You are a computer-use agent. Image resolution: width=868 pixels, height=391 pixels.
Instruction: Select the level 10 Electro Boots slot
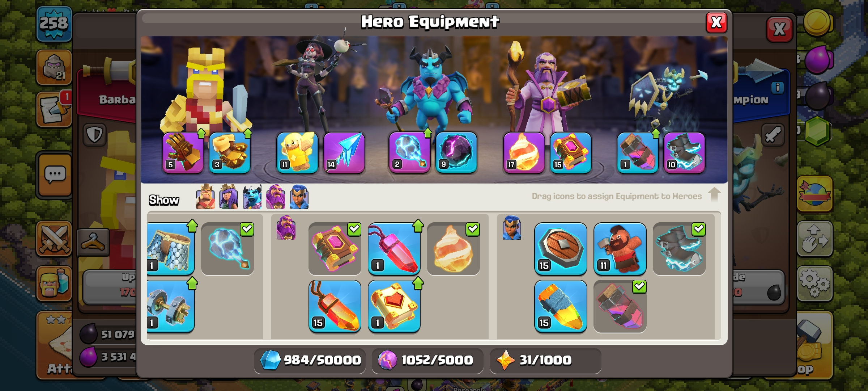click(x=684, y=152)
